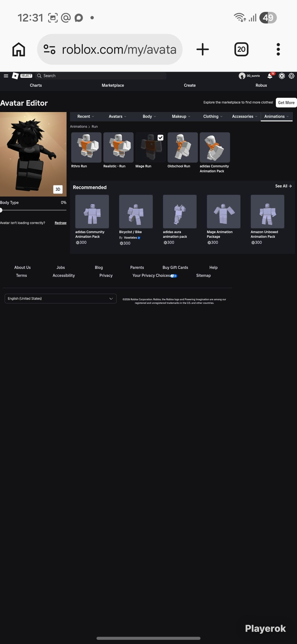The width and height of the screenshot is (297, 644).
Task: Open the Blog footer link
Action: click(99, 267)
